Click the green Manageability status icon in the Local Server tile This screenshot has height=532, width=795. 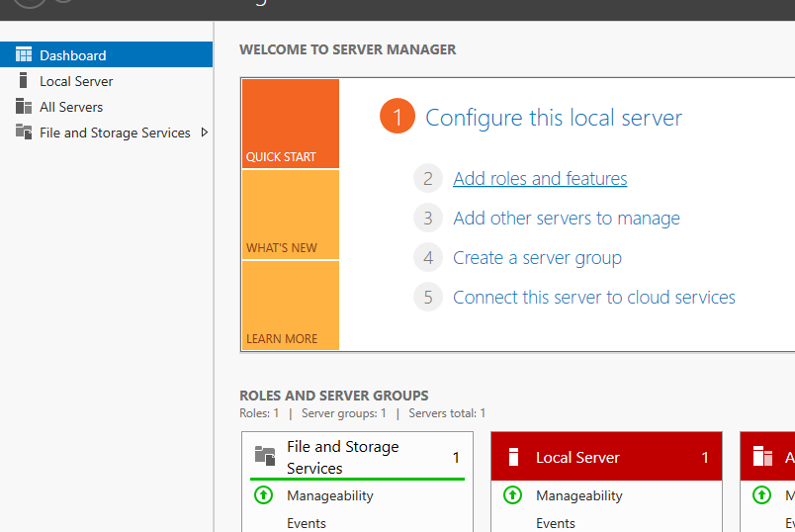(x=512, y=495)
